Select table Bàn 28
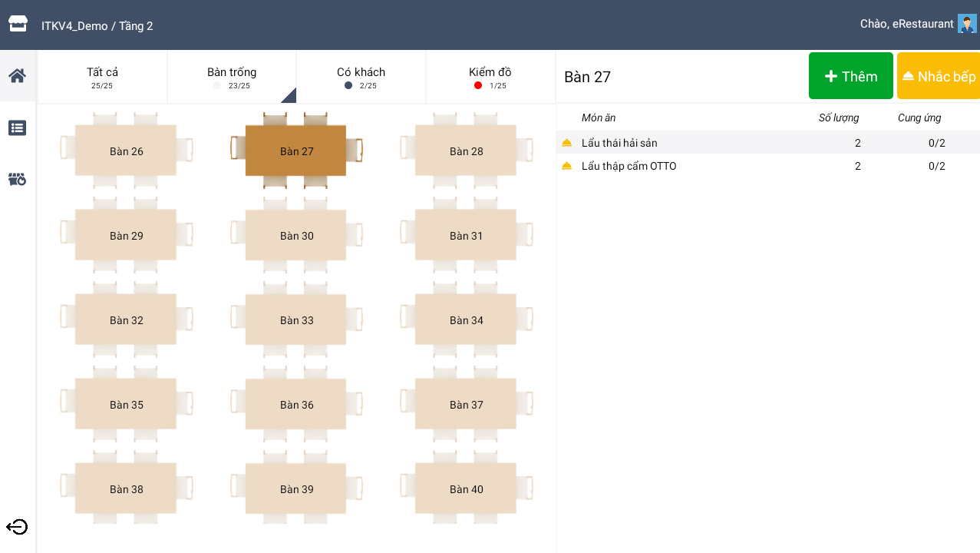 click(467, 151)
